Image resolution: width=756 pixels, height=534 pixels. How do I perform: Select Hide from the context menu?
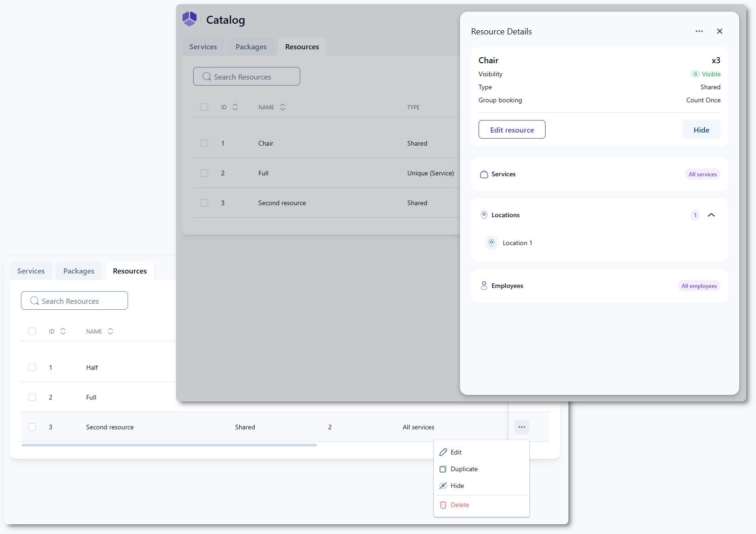pyautogui.click(x=457, y=486)
